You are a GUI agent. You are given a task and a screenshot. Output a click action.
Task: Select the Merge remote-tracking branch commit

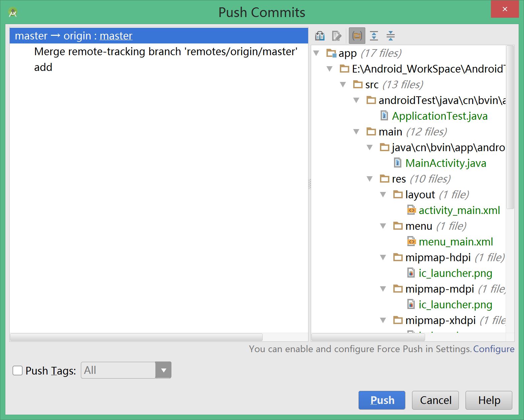click(165, 51)
